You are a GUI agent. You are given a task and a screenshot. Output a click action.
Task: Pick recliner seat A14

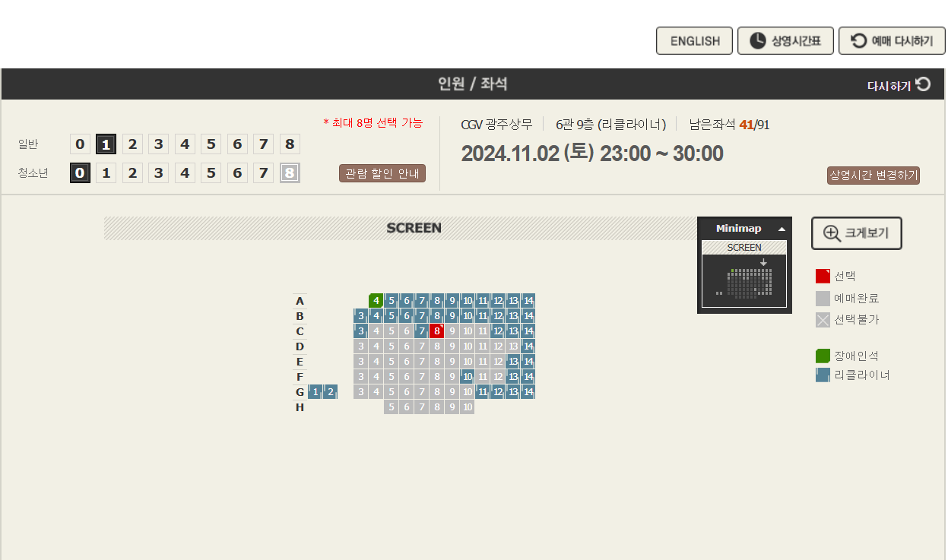click(528, 301)
